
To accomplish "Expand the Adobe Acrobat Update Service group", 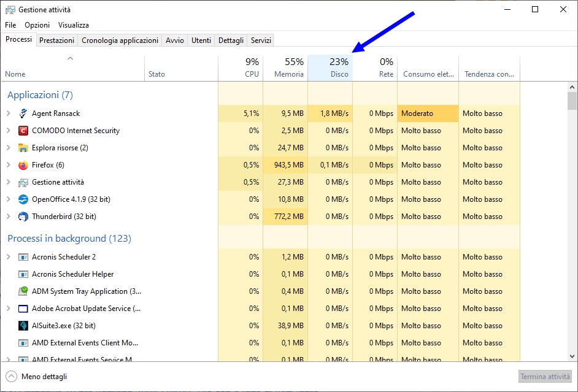I will point(9,309).
